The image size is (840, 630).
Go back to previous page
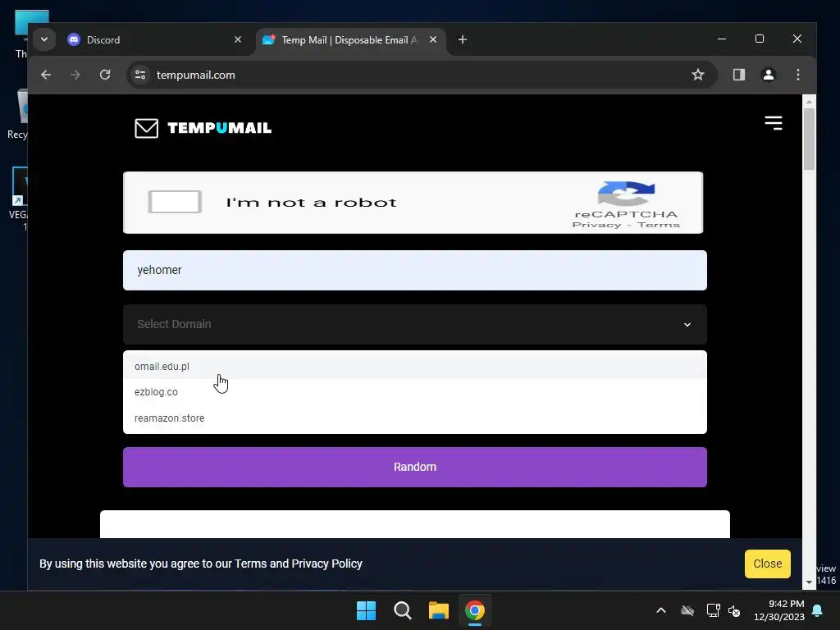(x=46, y=75)
